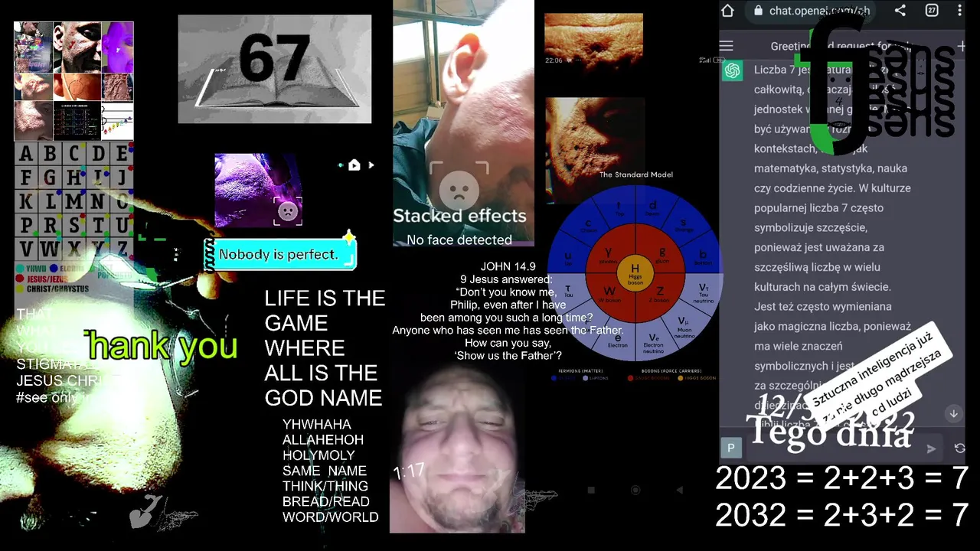Click The Standard Model title
The height and width of the screenshot is (551, 980).
coord(635,174)
